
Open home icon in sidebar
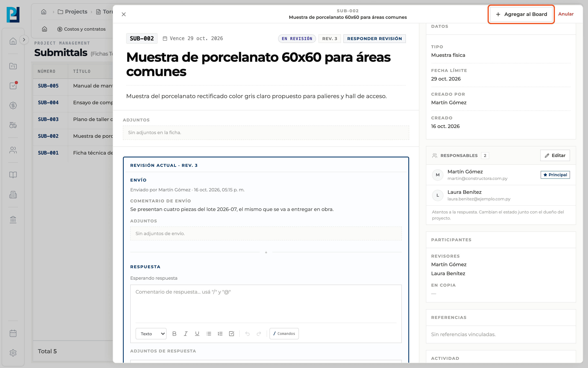[x=13, y=41]
